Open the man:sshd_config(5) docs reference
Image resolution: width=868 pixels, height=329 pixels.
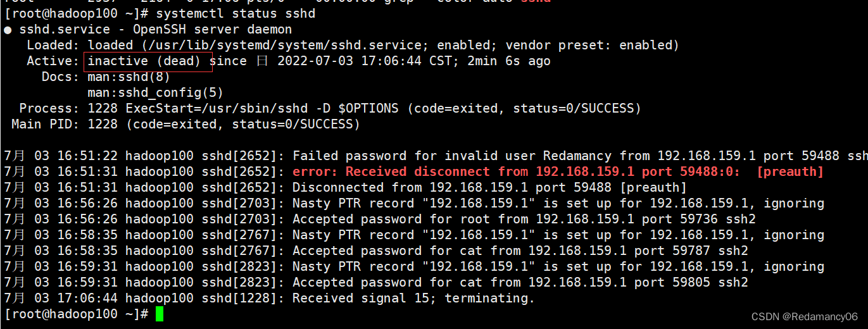[x=155, y=93]
